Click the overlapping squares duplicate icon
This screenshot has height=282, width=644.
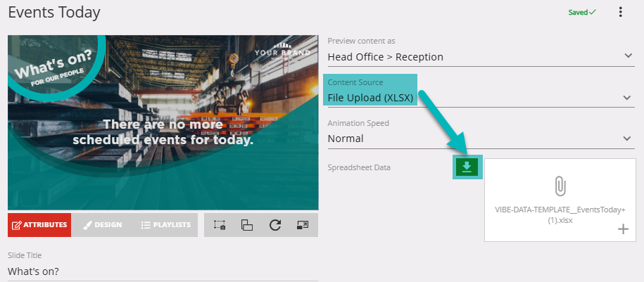[x=247, y=225]
